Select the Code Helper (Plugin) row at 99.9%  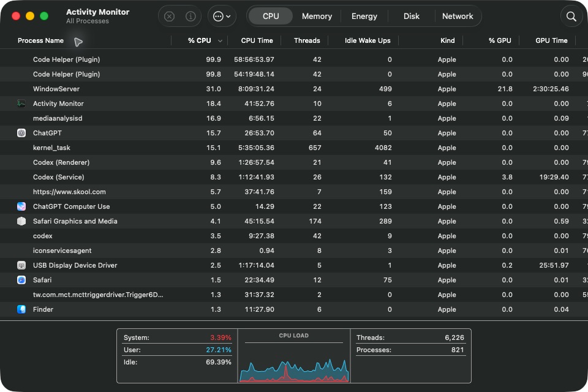[294, 59]
